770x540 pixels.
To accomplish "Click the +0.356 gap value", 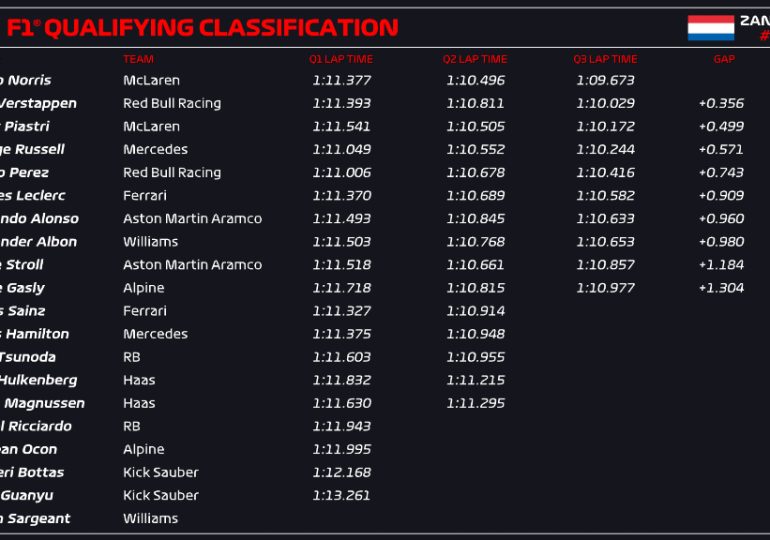I will 720,103.
